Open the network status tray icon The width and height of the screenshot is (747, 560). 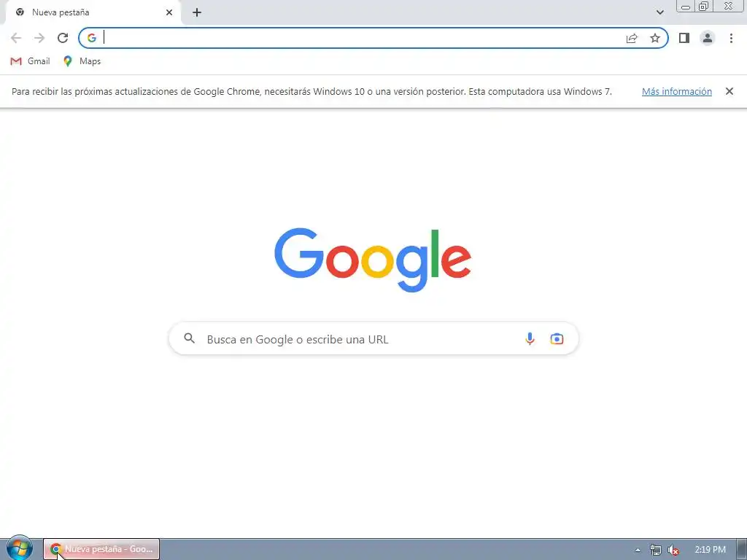(x=656, y=550)
